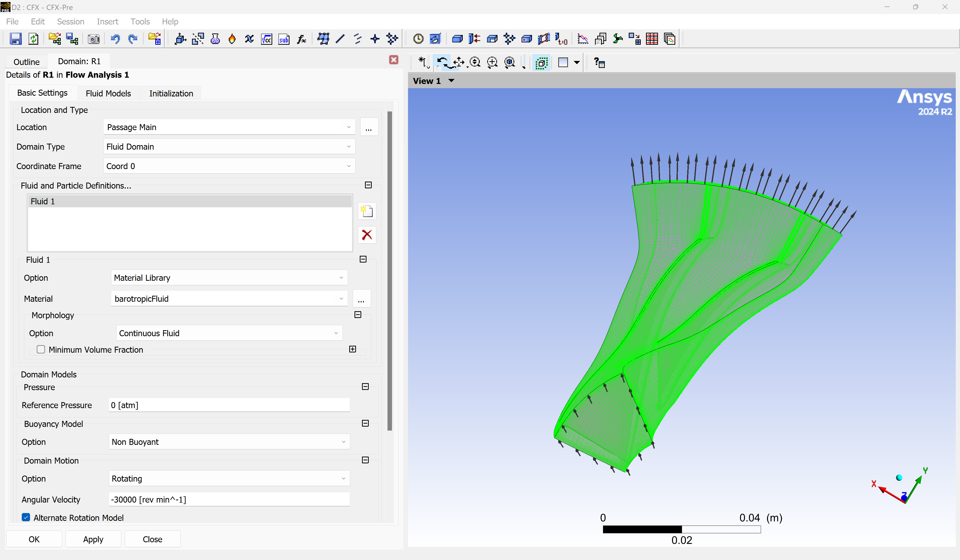Image resolution: width=960 pixels, height=560 pixels.
Task: Collapse the Pressure section
Action: tap(365, 387)
